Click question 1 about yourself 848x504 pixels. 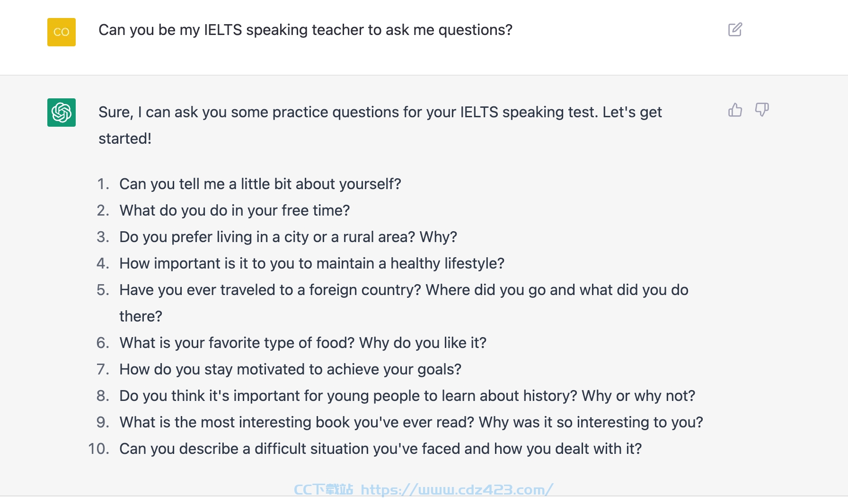pyautogui.click(x=260, y=184)
